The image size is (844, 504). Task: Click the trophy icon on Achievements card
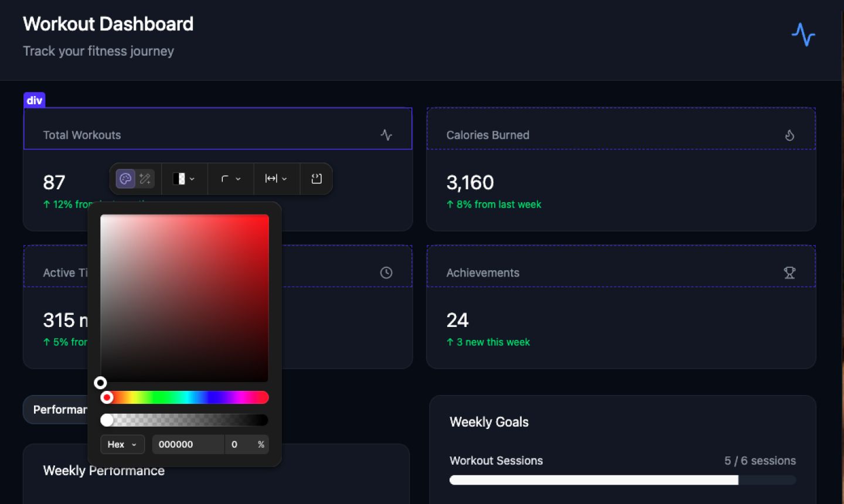789,273
